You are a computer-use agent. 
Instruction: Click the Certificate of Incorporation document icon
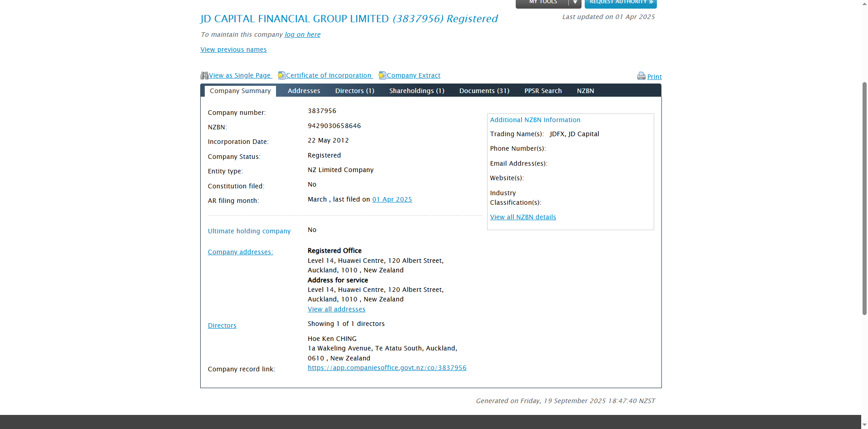281,75
